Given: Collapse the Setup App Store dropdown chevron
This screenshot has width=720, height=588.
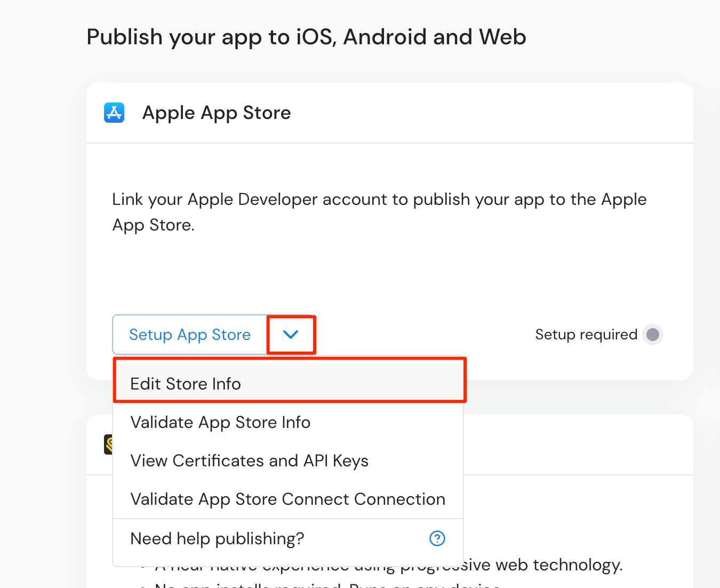Looking at the screenshot, I should [291, 335].
